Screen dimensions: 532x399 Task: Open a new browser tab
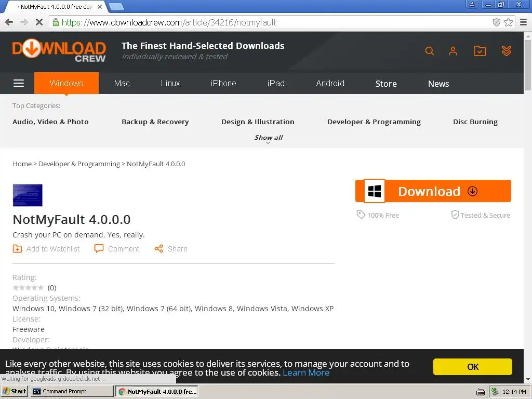[x=116, y=7]
